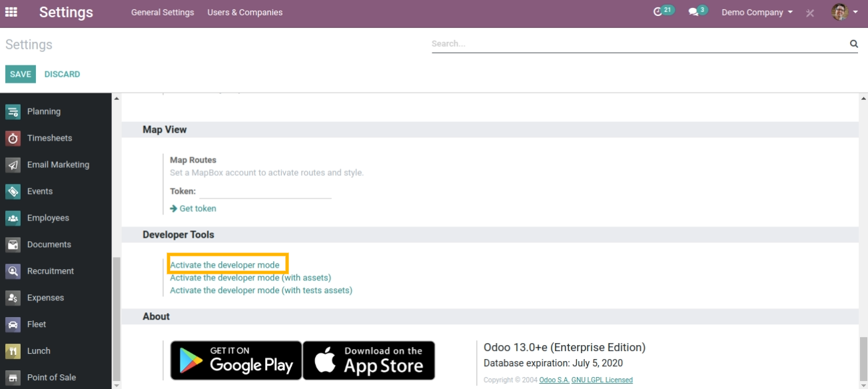The height and width of the screenshot is (389, 868).
Task: Select the Timesheets icon in sidebar
Action: [13, 139]
